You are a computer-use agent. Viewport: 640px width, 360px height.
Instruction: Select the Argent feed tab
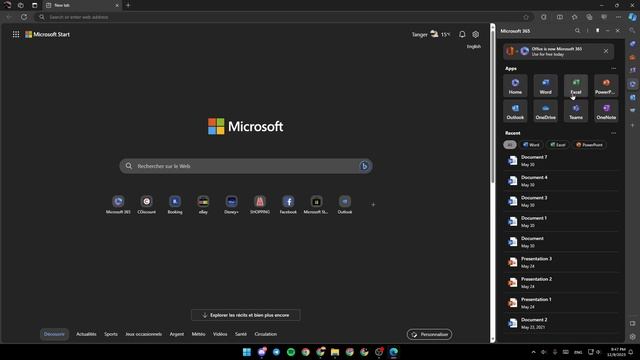point(177,334)
